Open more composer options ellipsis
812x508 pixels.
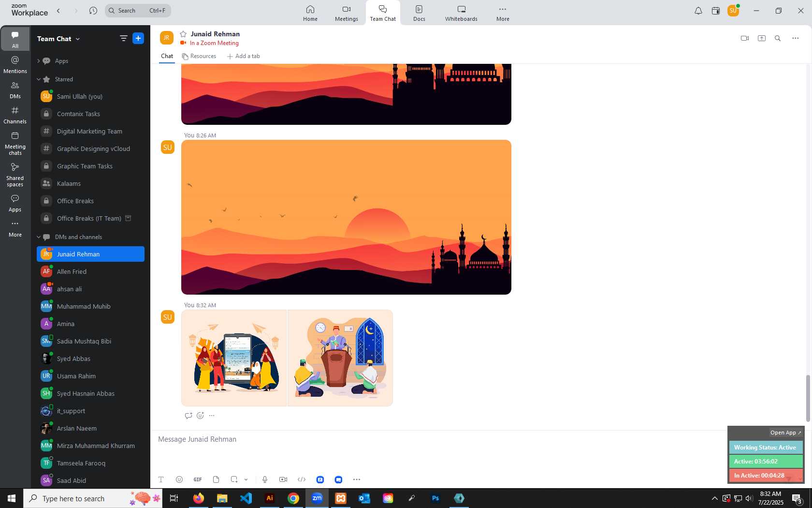pos(357,479)
